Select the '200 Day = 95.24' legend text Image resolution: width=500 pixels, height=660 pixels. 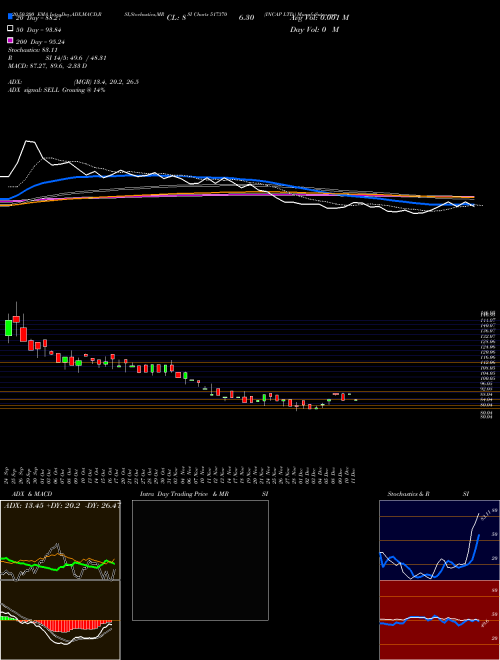40,42
